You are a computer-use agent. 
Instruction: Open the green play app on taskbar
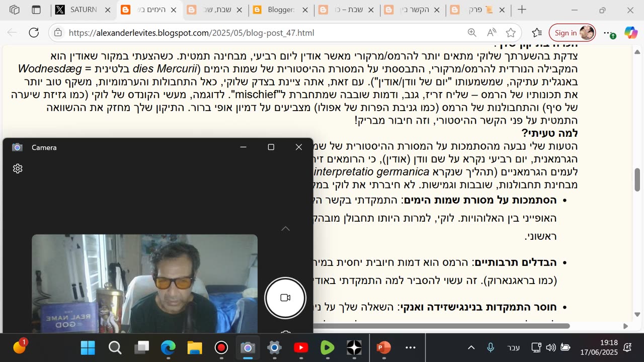click(x=327, y=347)
